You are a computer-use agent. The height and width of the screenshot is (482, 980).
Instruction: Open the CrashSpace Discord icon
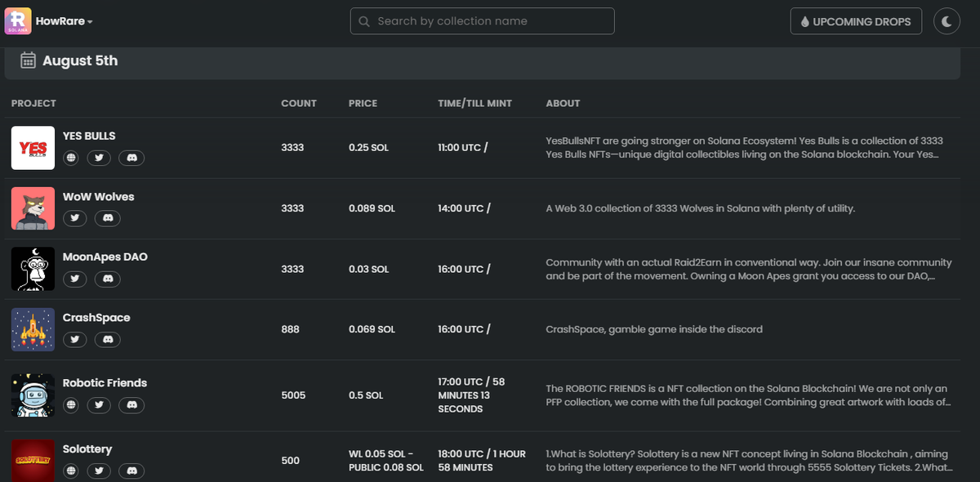108,339
